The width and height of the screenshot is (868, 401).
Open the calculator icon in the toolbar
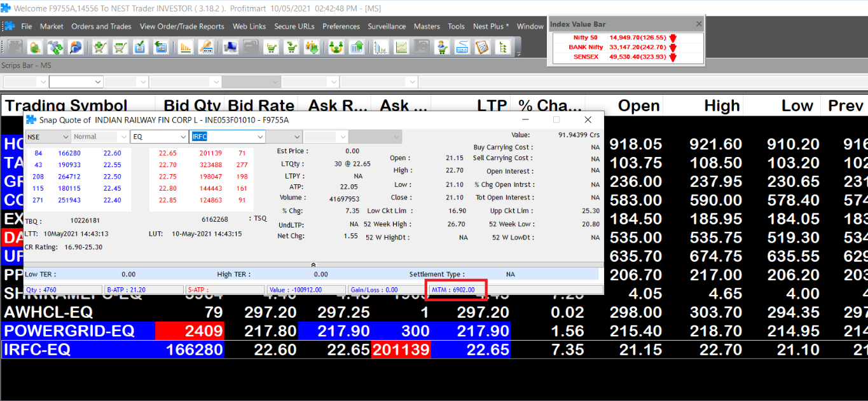click(x=482, y=47)
